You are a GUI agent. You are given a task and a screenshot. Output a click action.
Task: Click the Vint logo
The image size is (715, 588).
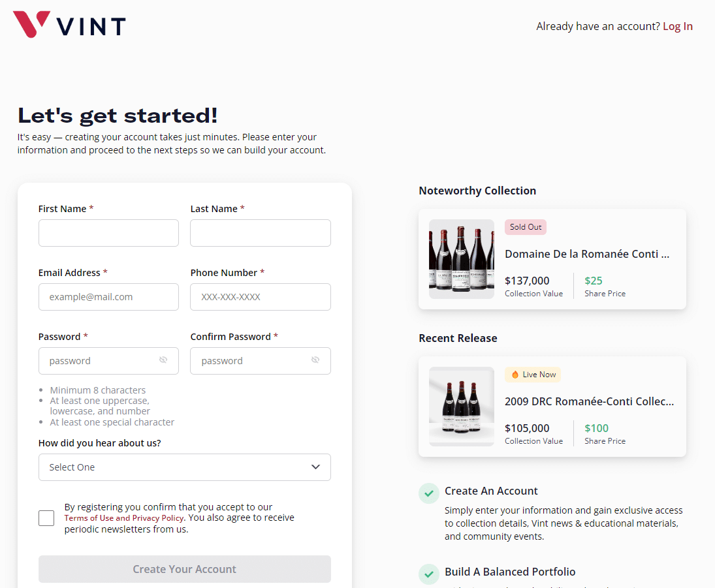click(68, 24)
